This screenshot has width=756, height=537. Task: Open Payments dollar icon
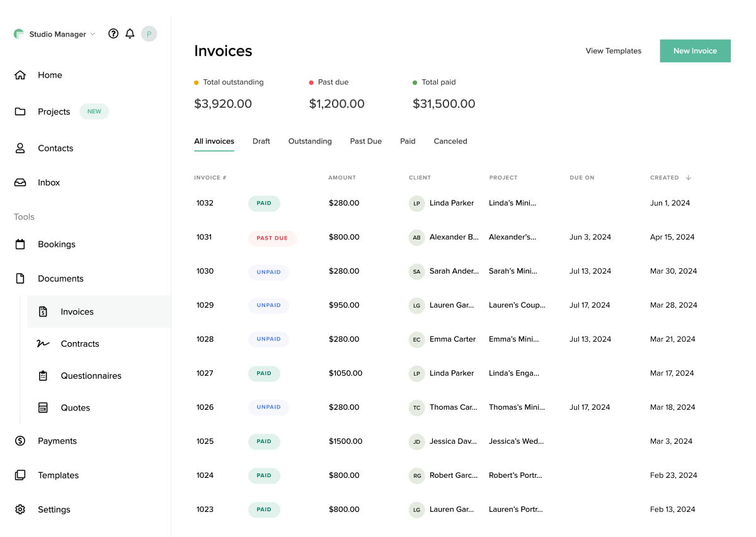(x=20, y=441)
